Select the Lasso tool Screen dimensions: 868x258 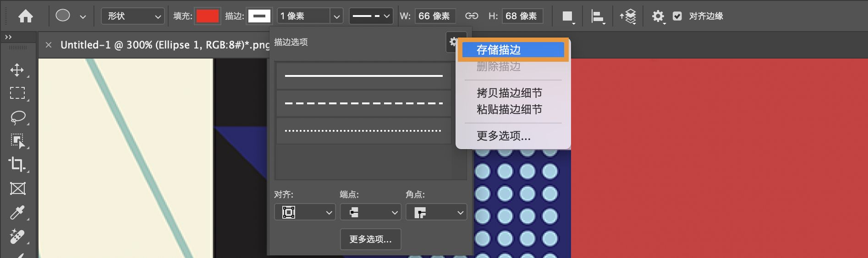tap(17, 118)
